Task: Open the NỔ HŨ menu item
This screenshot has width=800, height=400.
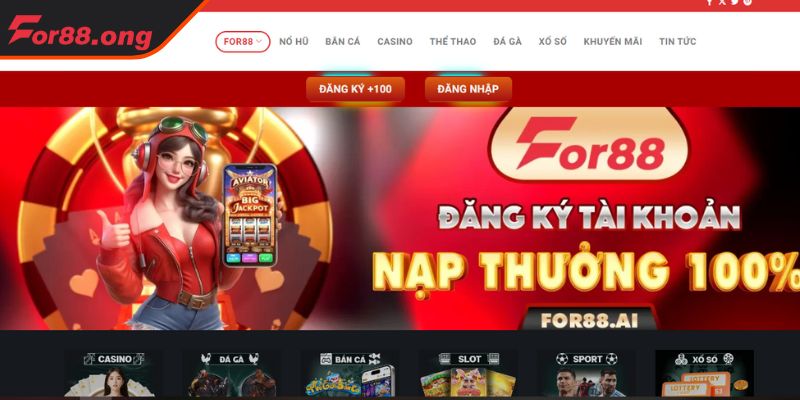Action: (293, 42)
